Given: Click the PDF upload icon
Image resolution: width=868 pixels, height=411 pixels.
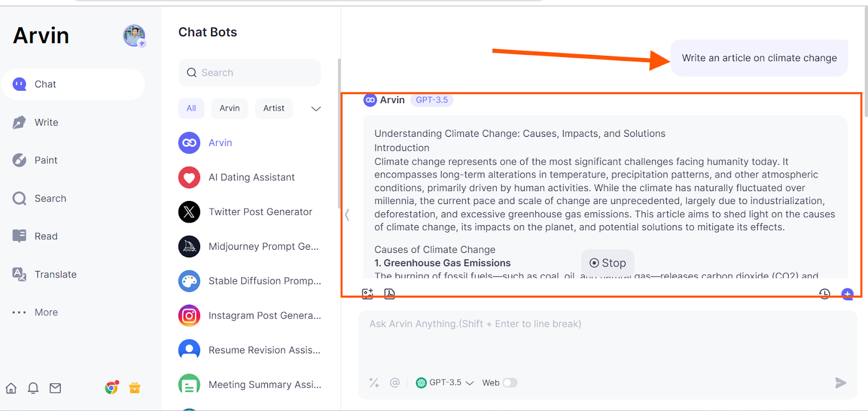Looking at the screenshot, I should click(x=390, y=294).
